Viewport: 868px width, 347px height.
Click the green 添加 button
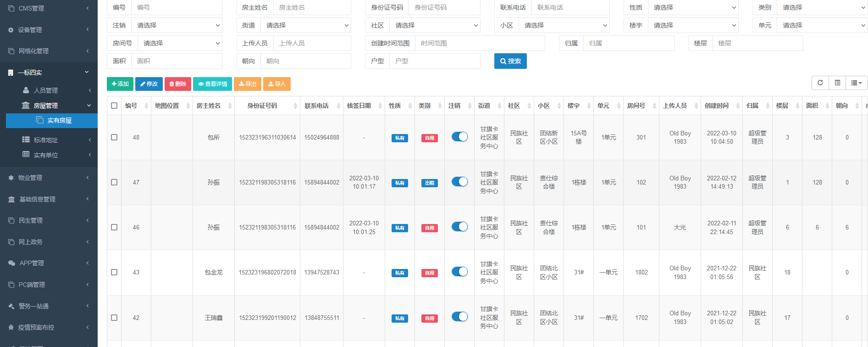(120, 84)
